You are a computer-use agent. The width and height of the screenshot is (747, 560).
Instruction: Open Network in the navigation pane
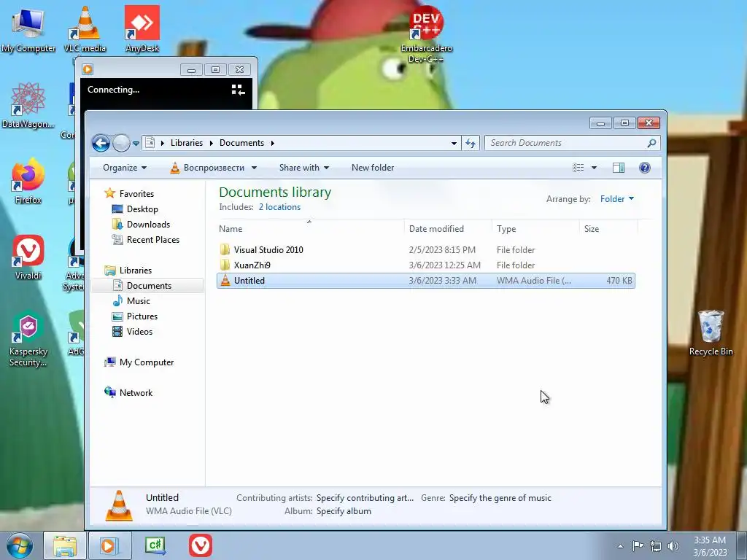(x=136, y=393)
